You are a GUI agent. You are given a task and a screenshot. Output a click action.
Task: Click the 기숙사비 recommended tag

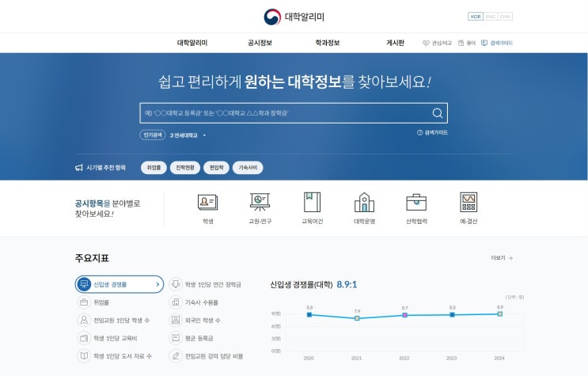pyautogui.click(x=248, y=167)
